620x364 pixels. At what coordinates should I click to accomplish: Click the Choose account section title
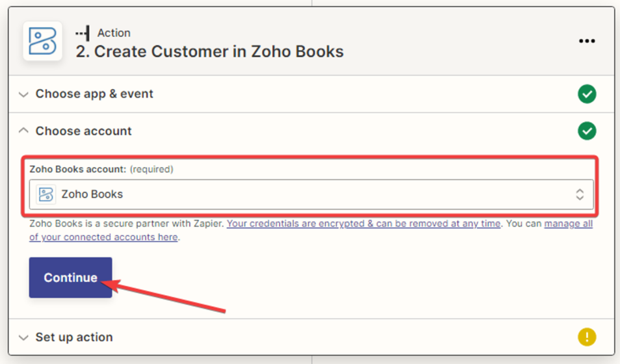(83, 131)
